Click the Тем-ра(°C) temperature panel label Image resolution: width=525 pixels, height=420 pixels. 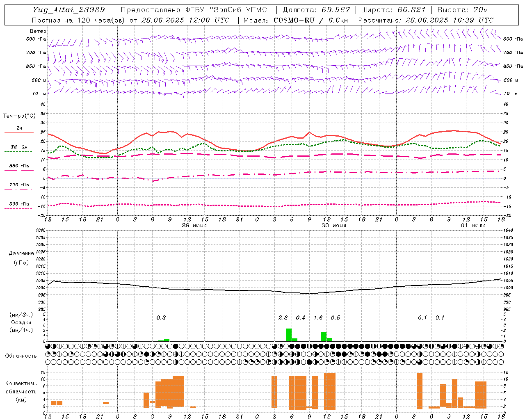(x=19, y=116)
